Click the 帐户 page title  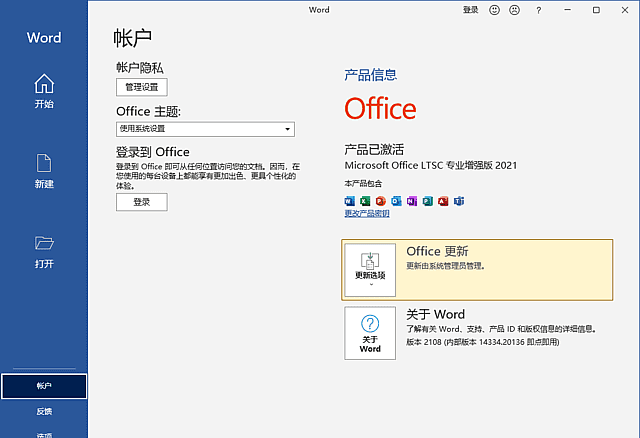point(133,38)
